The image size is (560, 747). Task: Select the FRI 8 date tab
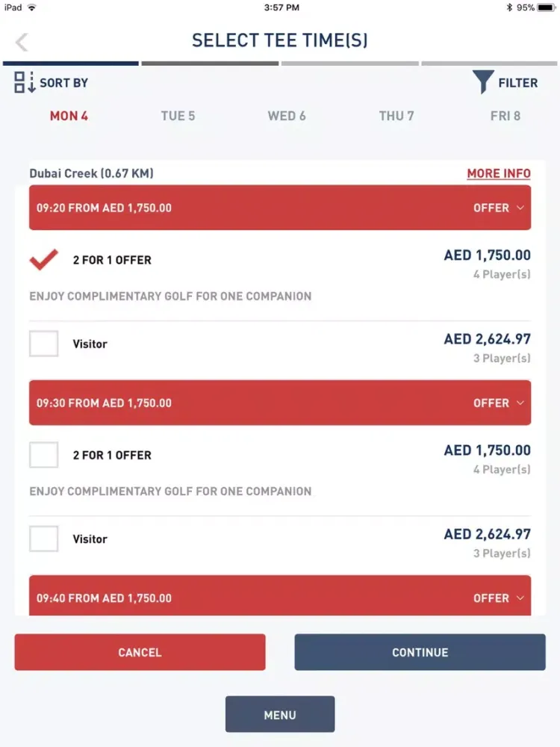pyautogui.click(x=505, y=116)
